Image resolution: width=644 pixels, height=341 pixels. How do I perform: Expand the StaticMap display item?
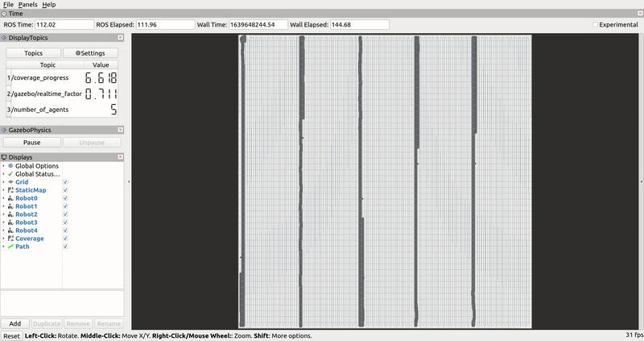click(x=4, y=190)
